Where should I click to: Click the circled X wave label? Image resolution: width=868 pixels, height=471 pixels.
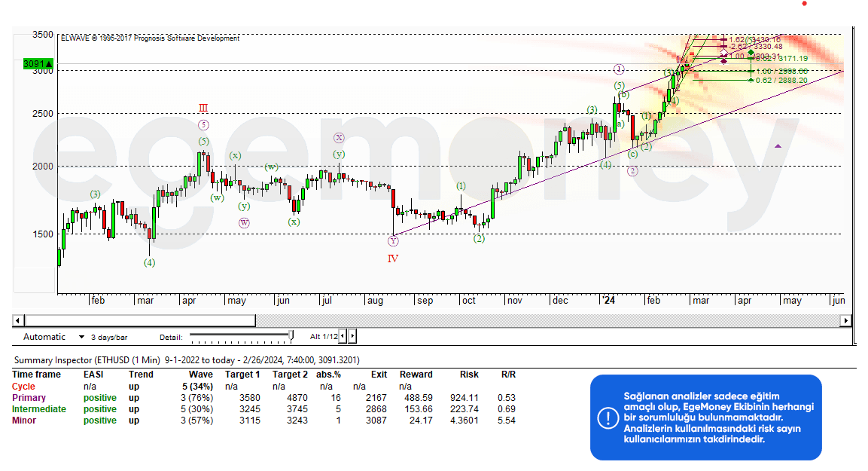[x=340, y=138]
